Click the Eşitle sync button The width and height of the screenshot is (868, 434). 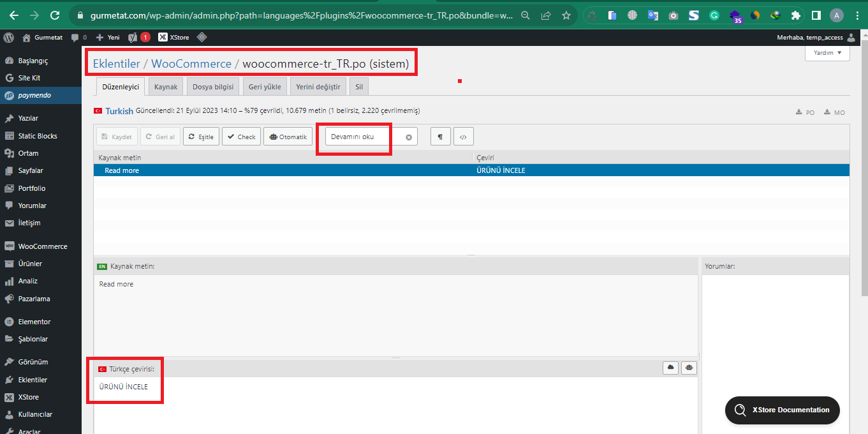201,137
